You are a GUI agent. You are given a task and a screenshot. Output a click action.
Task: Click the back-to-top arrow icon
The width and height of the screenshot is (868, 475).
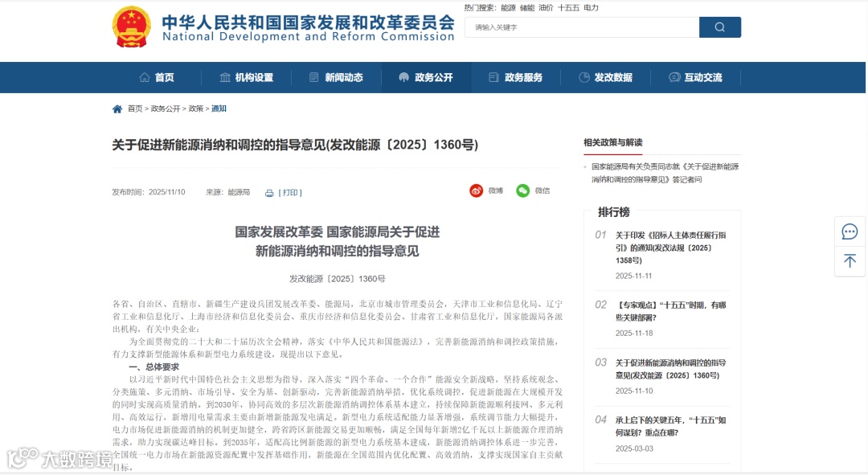(x=850, y=260)
